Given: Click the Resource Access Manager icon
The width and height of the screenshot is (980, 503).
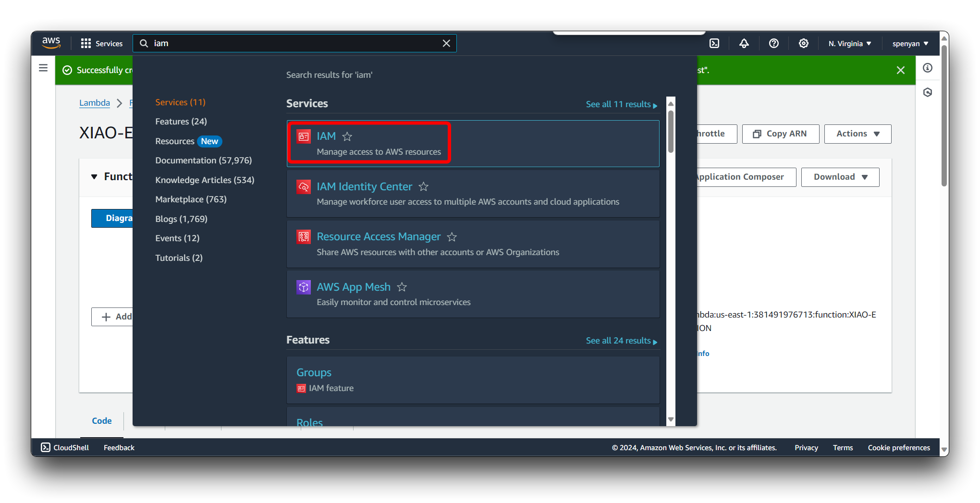Looking at the screenshot, I should click(x=304, y=237).
